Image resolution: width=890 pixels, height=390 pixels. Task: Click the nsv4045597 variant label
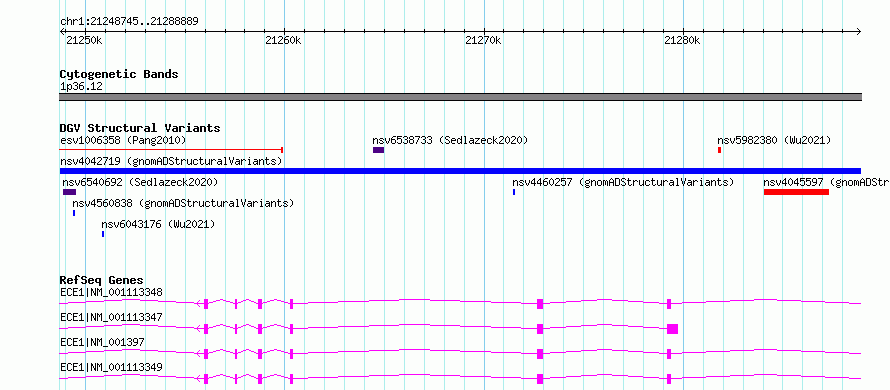(x=826, y=182)
